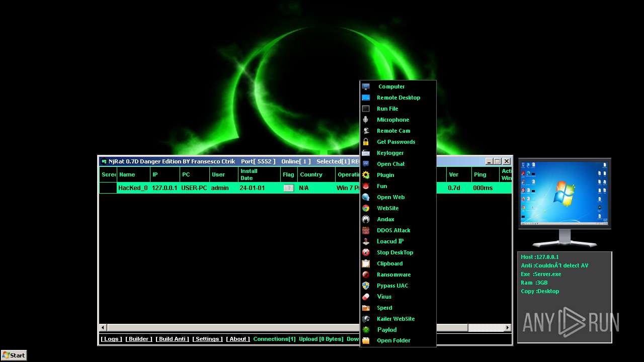The height and width of the screenshot is (362, 644).
Task: Open the [ About ] link
Action: click(x=238, y=339)
